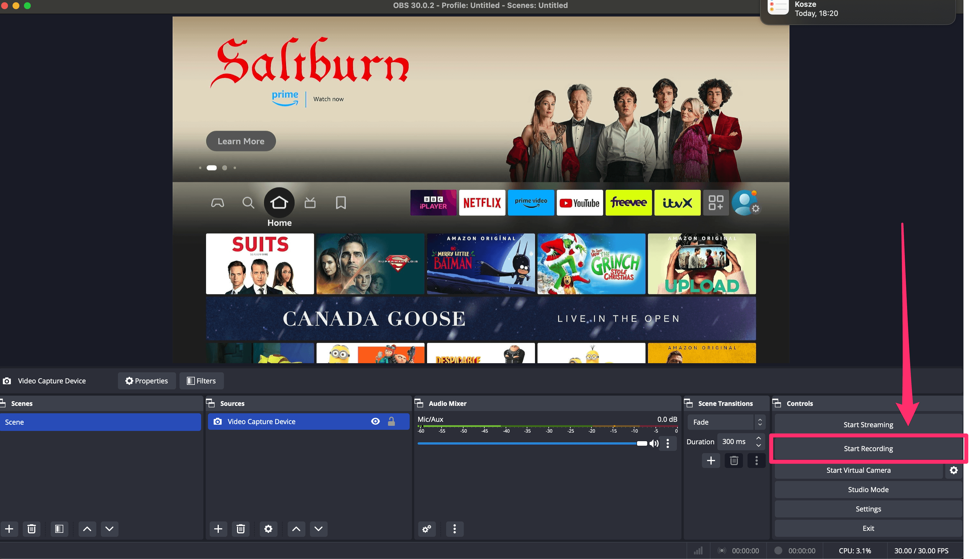Click the Start Recording button
The height and width of the screenshot is (559, 980).
(868, 448)
